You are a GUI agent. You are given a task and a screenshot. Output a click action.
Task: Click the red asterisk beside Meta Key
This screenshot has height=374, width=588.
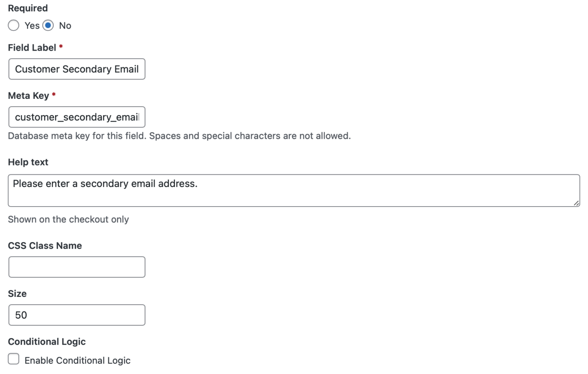tap(53, 96)
